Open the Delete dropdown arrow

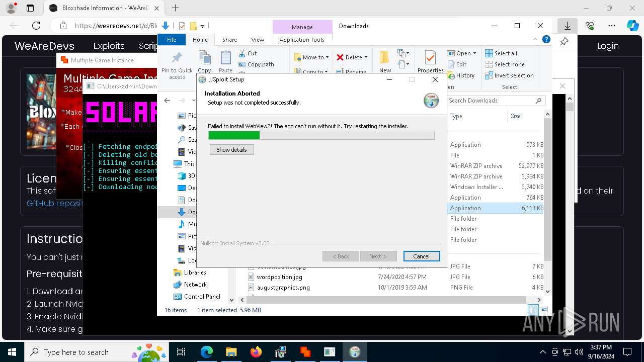[x=366, y=57]
